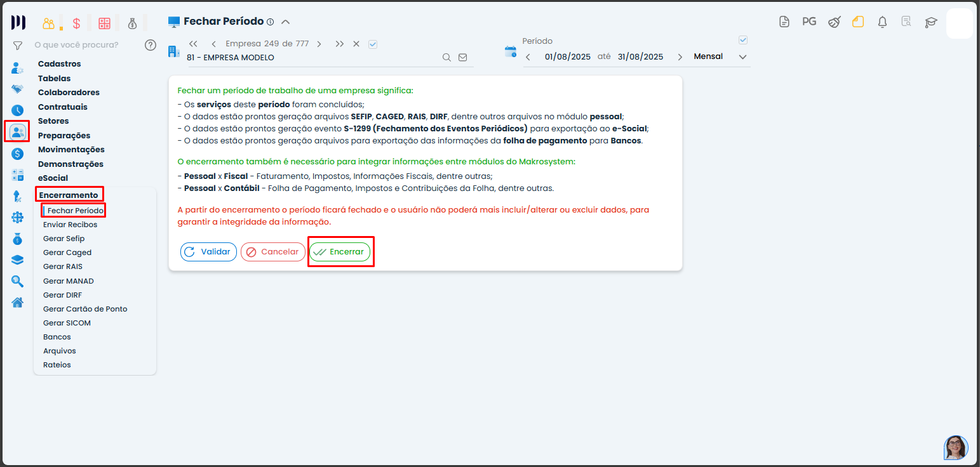Select the Pessoal people sidebar icon
This screenshot has width=980, height=467.
click(x=18, y=132)
